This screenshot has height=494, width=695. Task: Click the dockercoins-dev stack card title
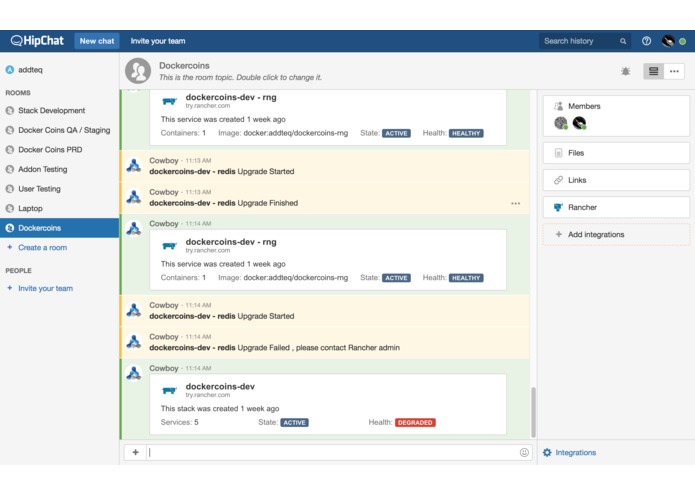[x=220, y=386]
